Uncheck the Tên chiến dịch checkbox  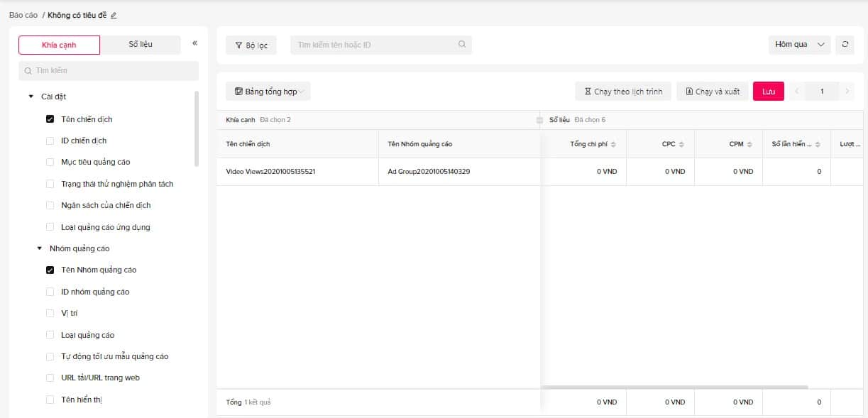coord(50,119)
